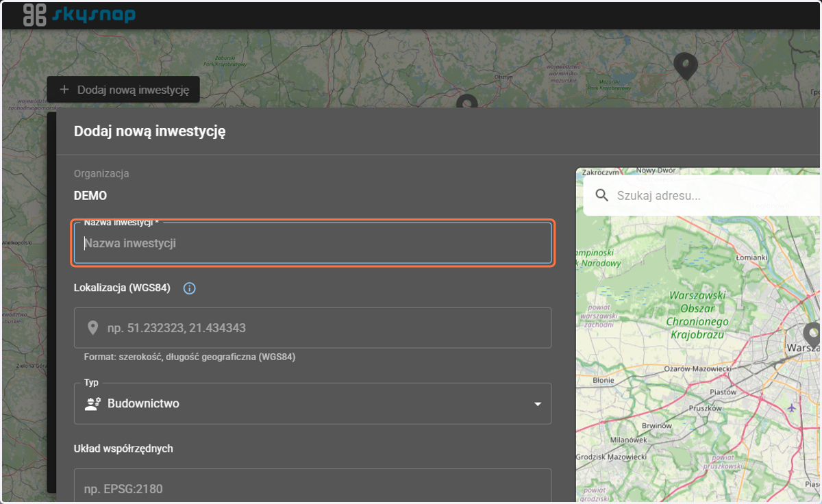Click the Brwinów label on dialog map
822x504 pixels.
tap(658, 425)
